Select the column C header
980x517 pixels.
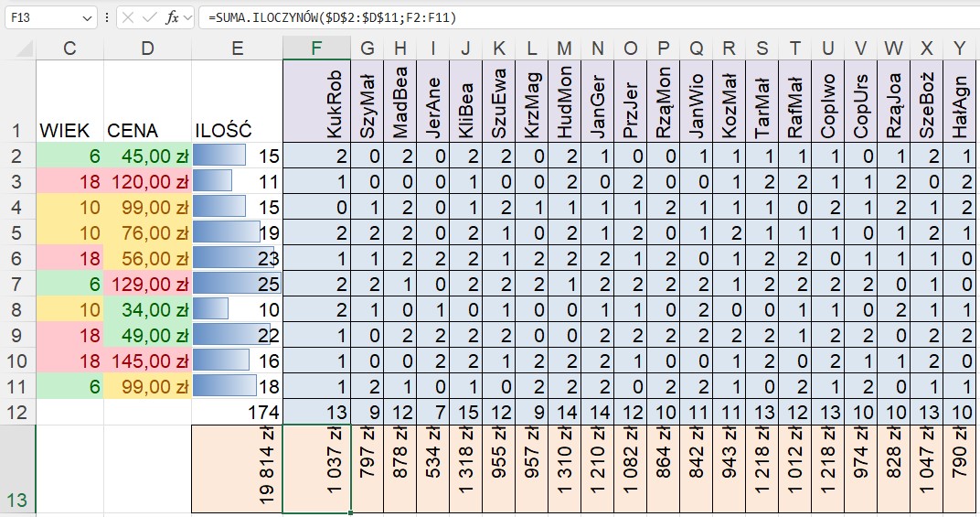click(x=69, y=48)
